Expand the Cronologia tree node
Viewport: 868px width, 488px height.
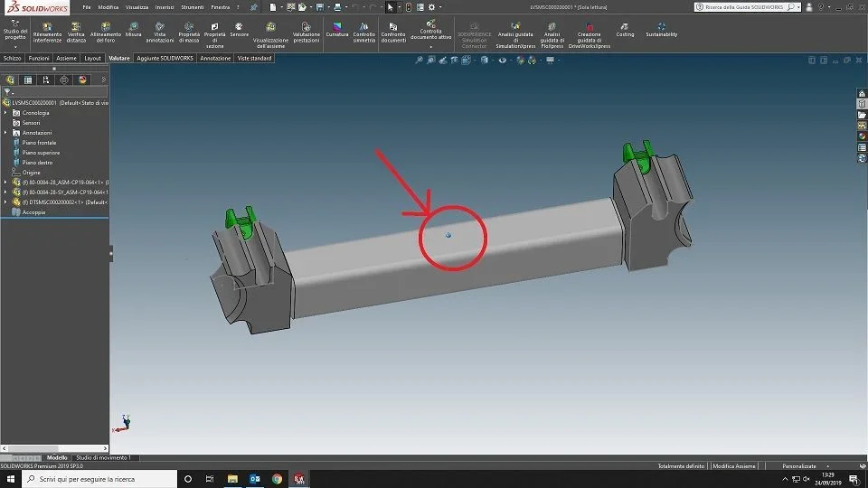pos(5,113)
